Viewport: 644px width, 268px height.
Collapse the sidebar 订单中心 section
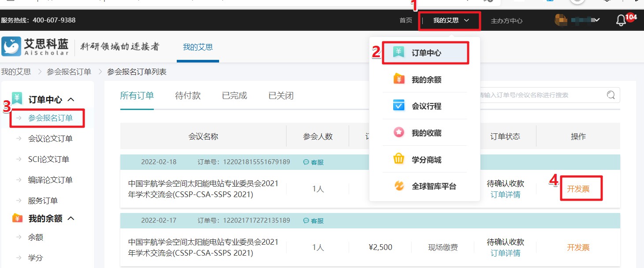pyautogui.click(x=71, y=100)
